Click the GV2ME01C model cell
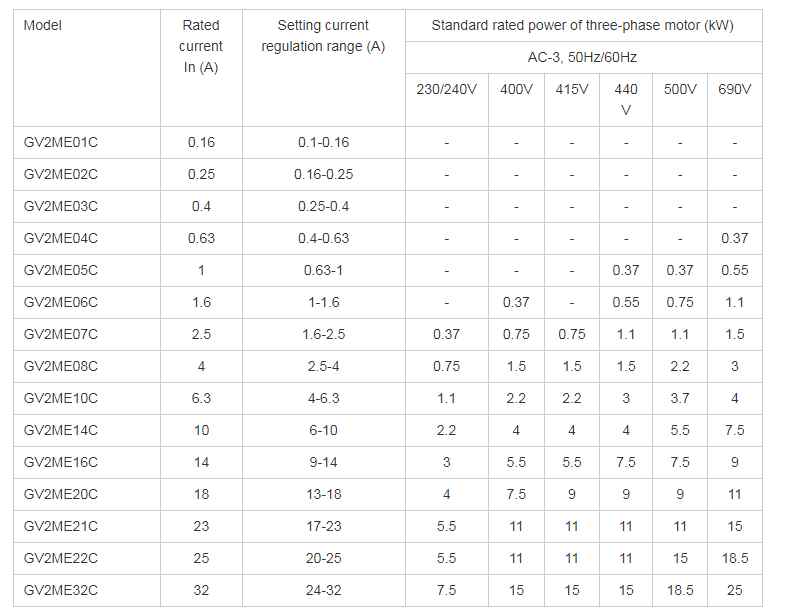This screenshot has width=800, height=613. (x=61, y=142)
